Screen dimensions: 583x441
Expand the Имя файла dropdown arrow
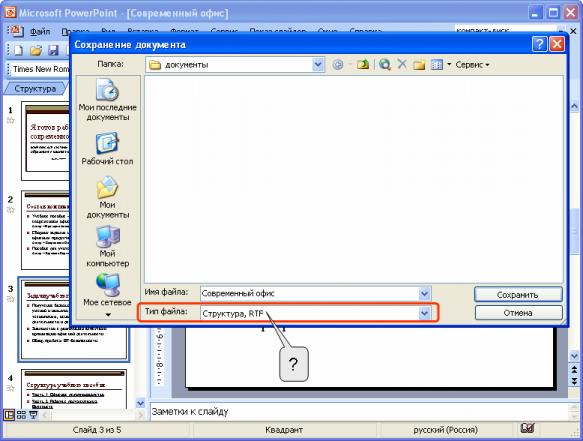pyautogui.click(x=425, y=293)
